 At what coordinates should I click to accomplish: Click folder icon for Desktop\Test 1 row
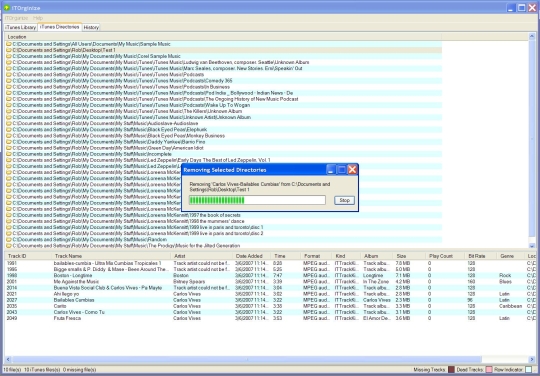coord(9,50)
